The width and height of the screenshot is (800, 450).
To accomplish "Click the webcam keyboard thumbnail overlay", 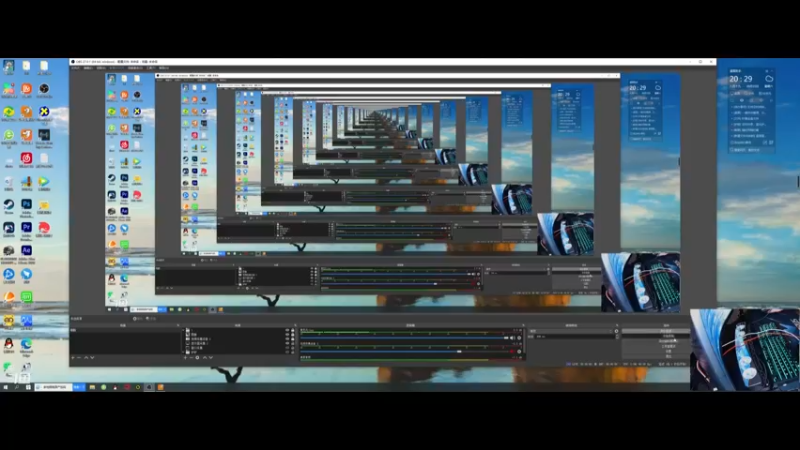I will point(745,349).
